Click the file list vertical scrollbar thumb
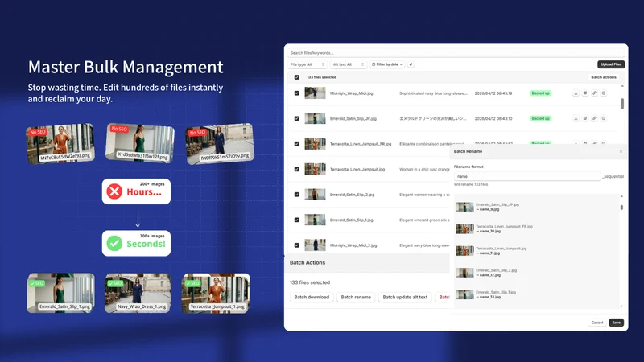Screen dimensions: 644x362 pyautogui.click(x=622, y=104)
